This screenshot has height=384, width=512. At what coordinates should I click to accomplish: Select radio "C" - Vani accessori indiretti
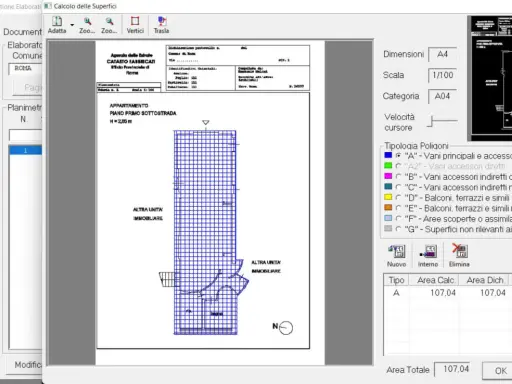pyautogui.click(x=398, y=187)
